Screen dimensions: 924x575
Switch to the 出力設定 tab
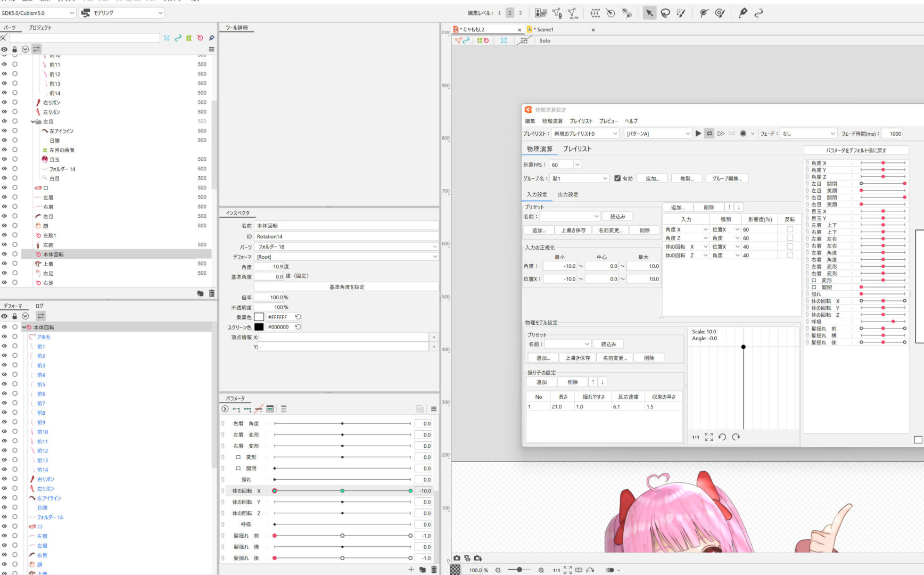pyautogui.click(x=568, y=194)
